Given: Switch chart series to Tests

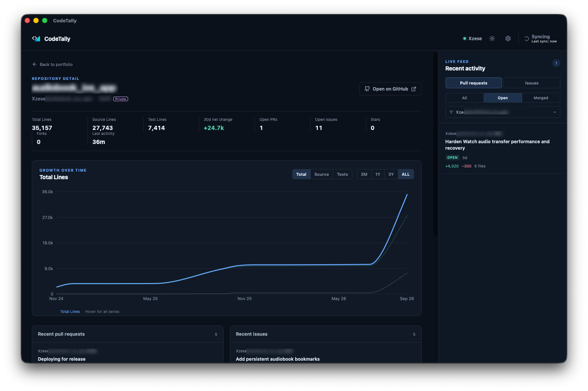Looking at the screenshot, I should pos(342,174).
